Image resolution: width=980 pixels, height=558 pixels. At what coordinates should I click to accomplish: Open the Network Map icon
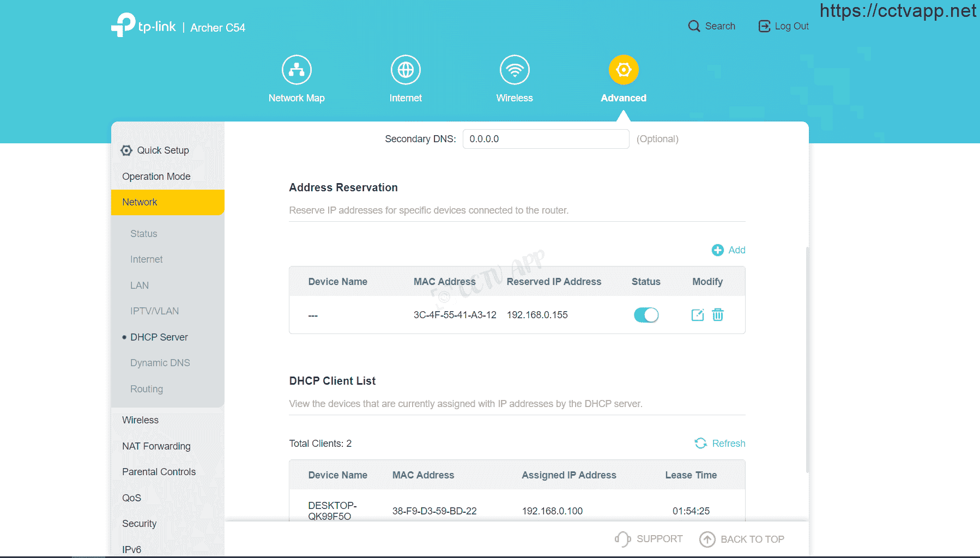(x=297, y=70)
